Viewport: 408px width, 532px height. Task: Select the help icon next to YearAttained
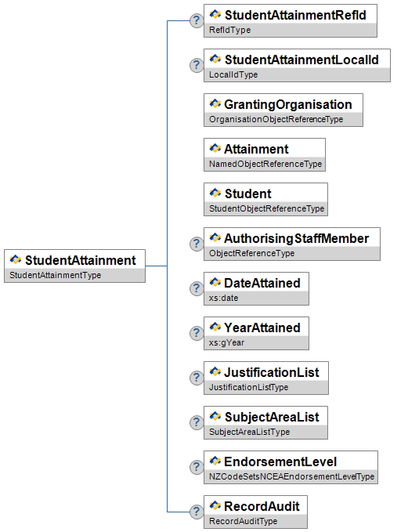(197, 333)
